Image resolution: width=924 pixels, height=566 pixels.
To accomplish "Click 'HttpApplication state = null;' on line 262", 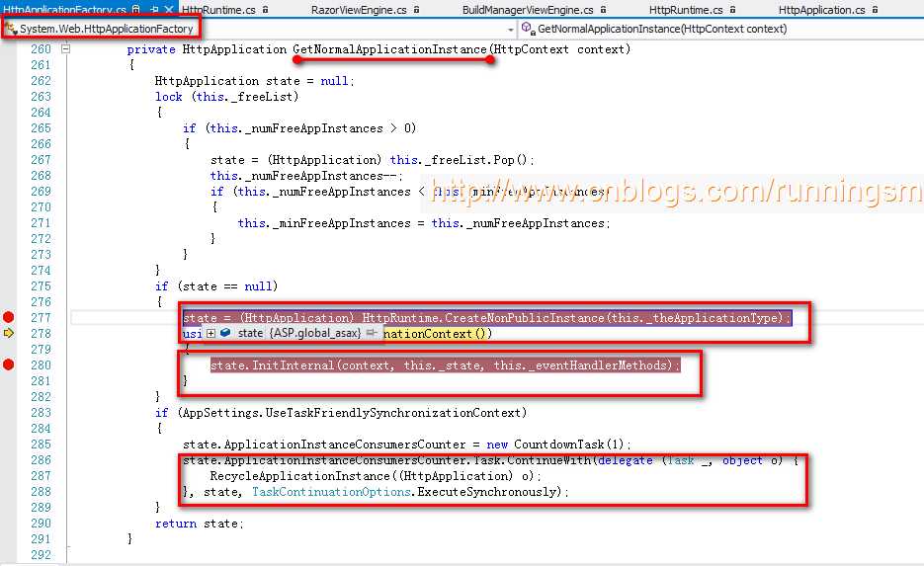I will (255, 81).
